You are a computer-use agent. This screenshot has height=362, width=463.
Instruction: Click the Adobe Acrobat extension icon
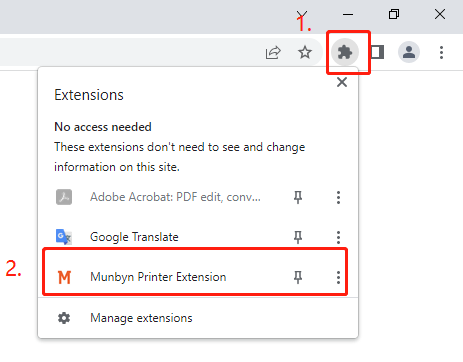coord(64,197)
